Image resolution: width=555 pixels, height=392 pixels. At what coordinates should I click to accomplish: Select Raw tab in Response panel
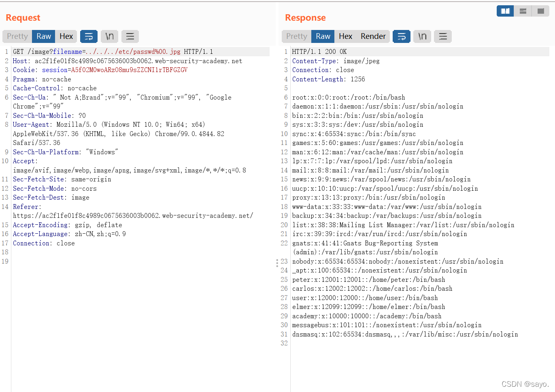click(x=323, y=36)
